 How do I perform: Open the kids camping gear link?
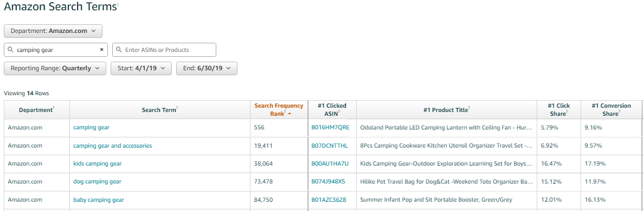pyautogui.click(x=98, y=163)
